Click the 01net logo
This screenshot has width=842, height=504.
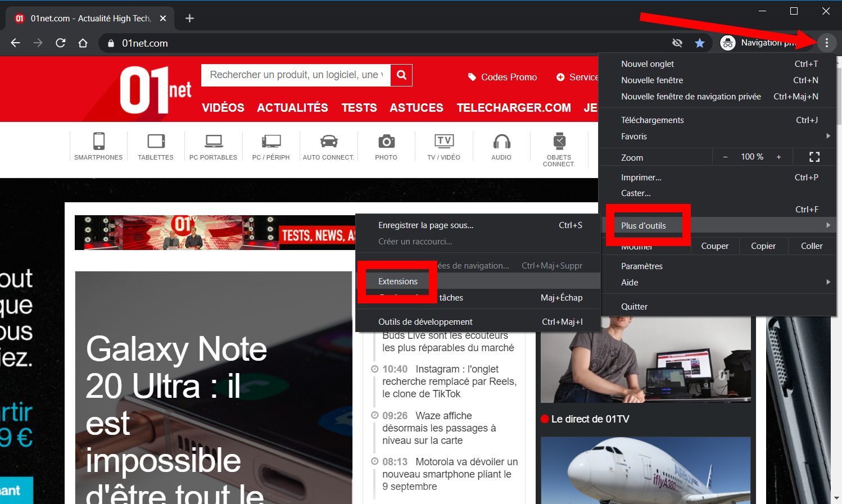point(155,90)
